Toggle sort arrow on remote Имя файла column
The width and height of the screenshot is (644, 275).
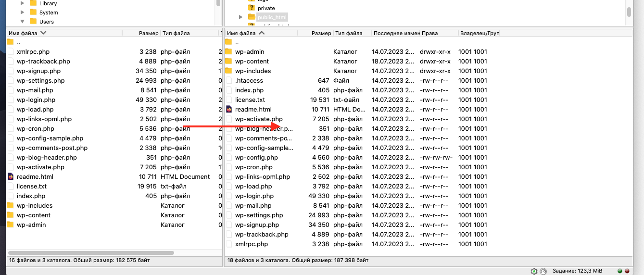(262, 33)
